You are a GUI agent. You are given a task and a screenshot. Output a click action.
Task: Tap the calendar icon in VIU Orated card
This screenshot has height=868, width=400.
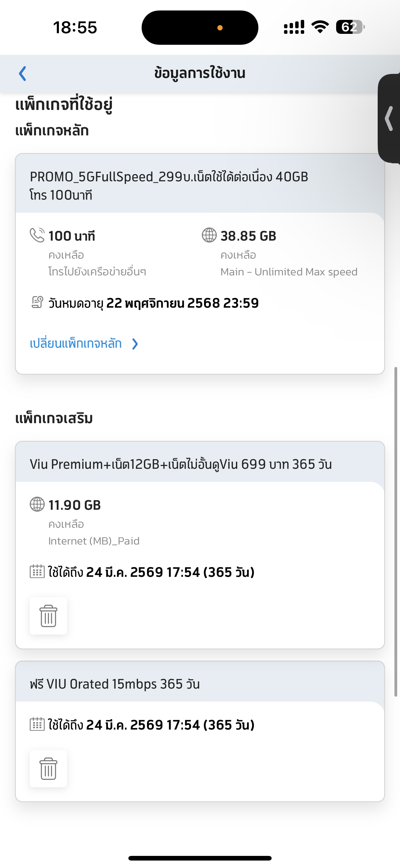click(37, 724)
